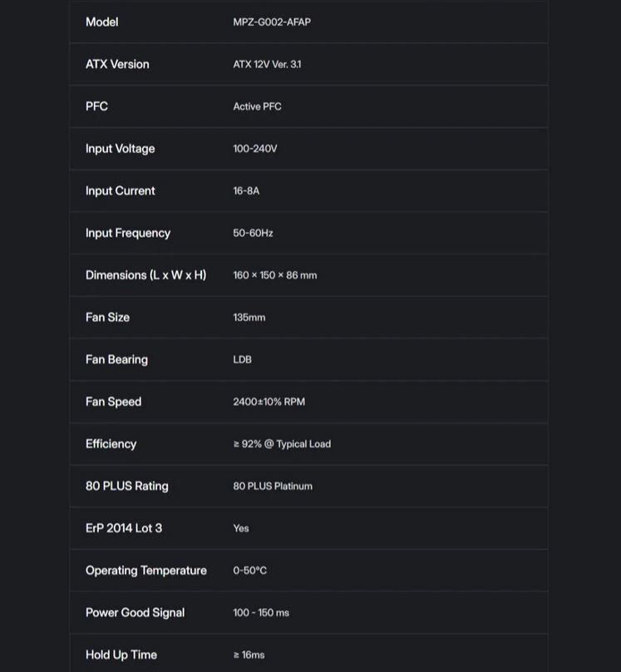Click the Fan Bearing label
The image size is (621, 672).
[x=116, y=360]
